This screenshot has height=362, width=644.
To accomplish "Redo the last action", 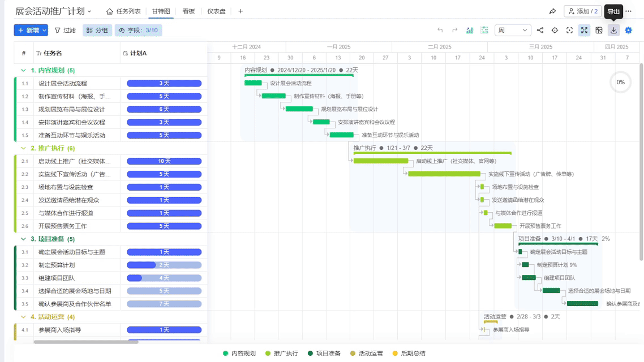I will tap(456, 31).
